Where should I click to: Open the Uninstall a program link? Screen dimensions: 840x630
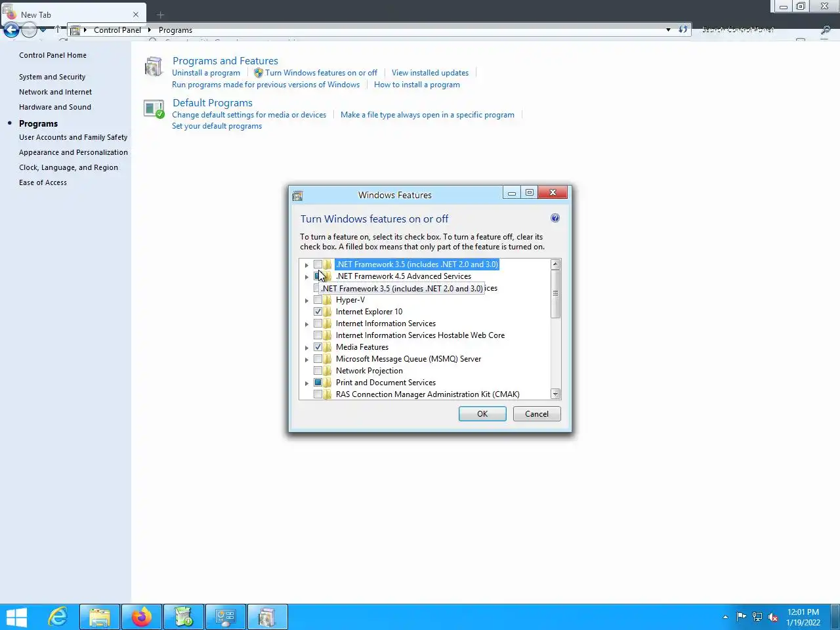point(206,73)
